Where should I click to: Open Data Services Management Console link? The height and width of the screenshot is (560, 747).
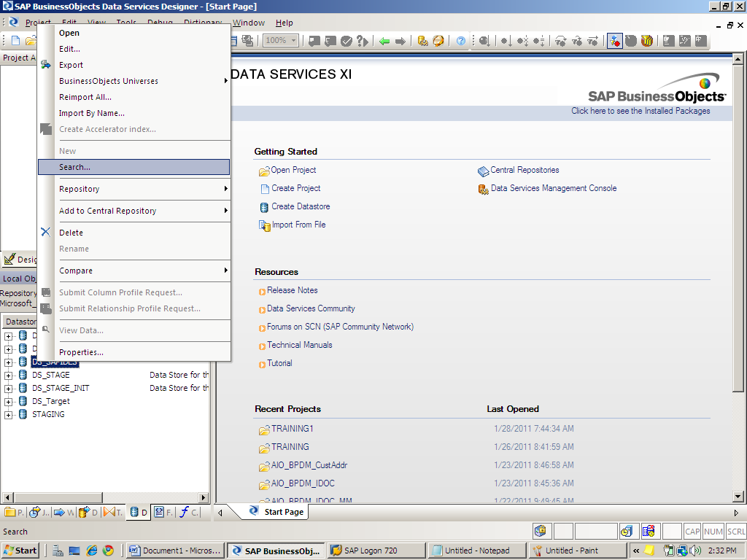pyautogui.click(x=554, y=188)
